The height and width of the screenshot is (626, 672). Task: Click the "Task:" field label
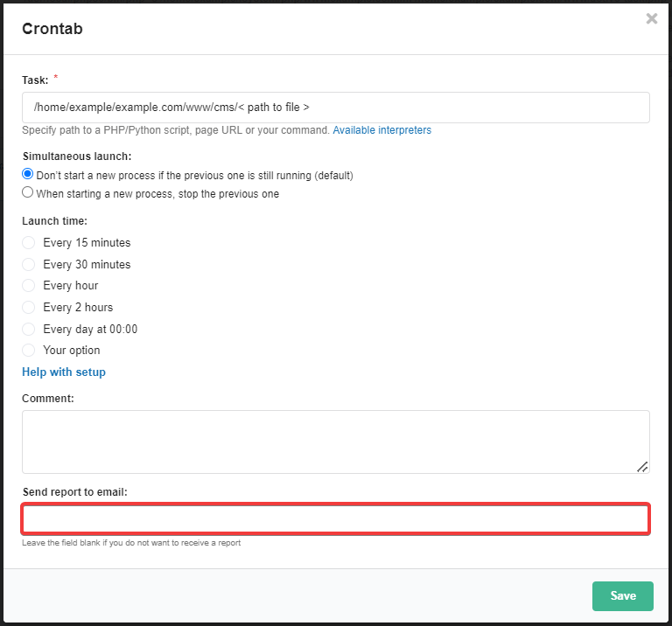coord(35,80)
